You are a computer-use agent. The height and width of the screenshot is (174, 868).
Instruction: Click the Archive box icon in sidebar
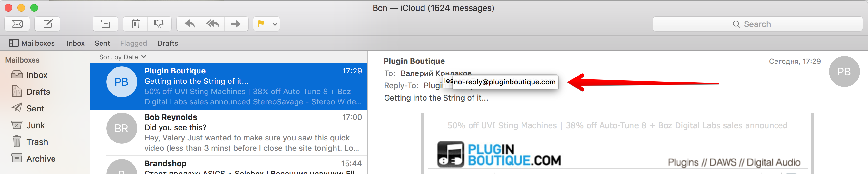pos(16,158)
